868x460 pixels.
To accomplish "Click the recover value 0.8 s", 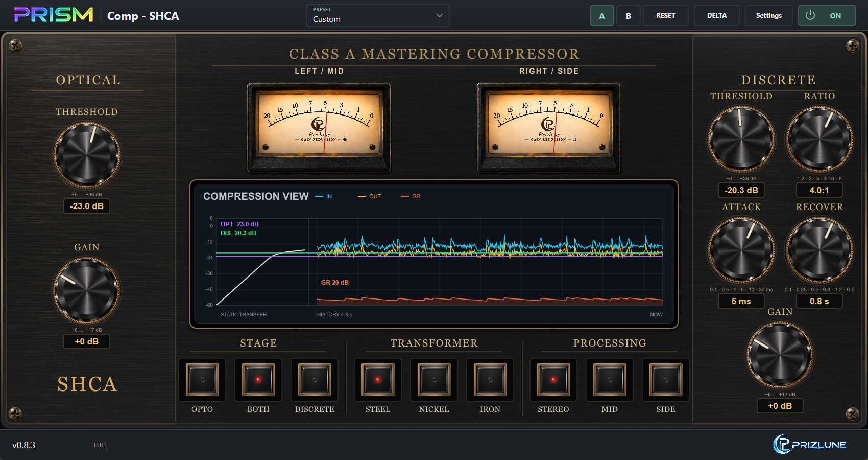I will click(x=819, y=301).
